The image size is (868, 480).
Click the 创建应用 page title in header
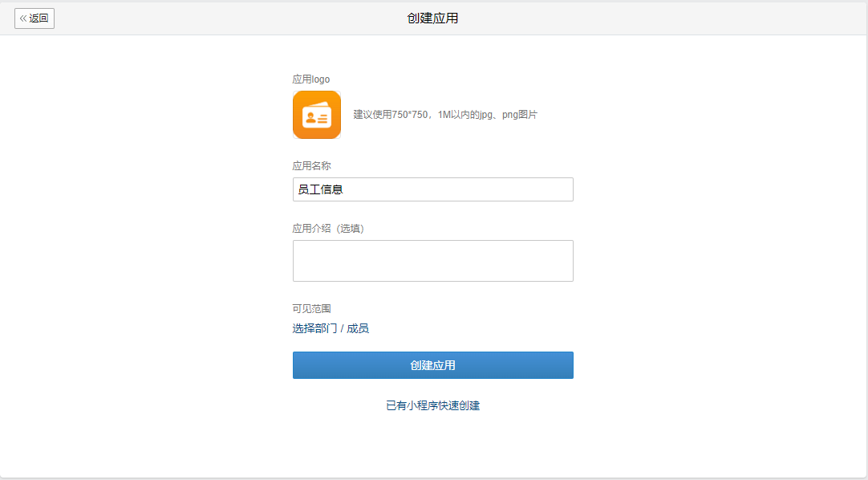pos(432,18)
